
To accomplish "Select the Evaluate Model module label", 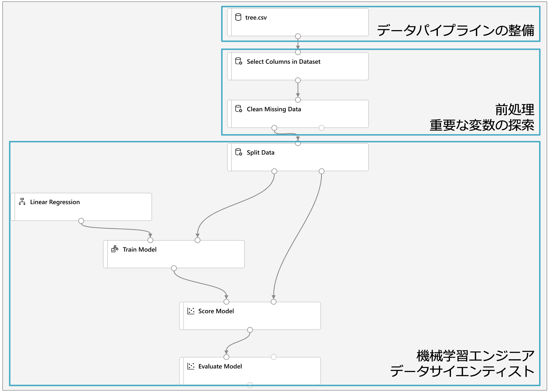I will [x=220, y=366].
